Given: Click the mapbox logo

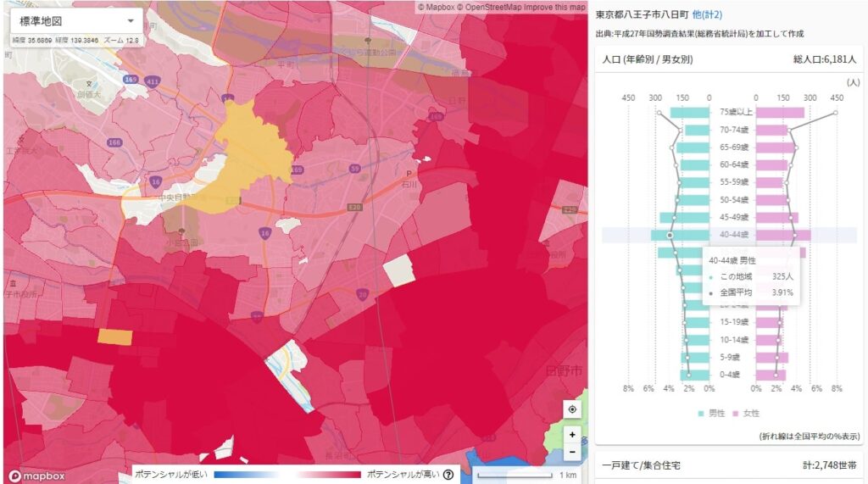Looking at the screenshot, I should pos(37,476).
